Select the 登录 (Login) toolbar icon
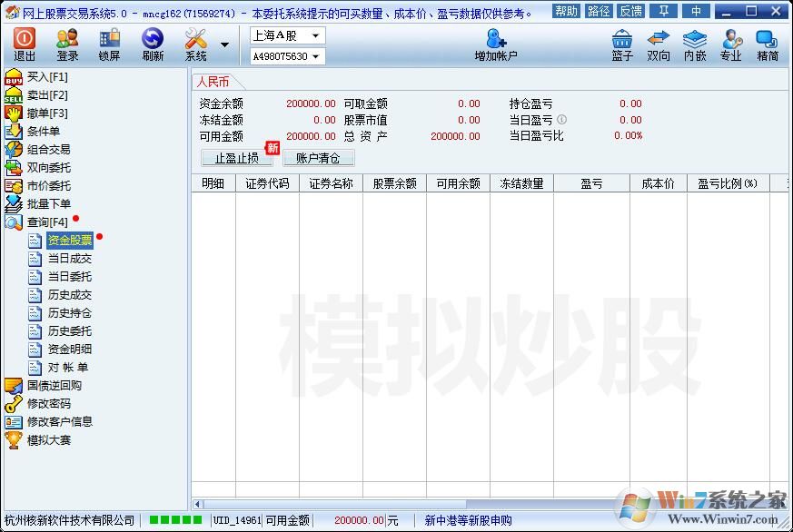Screen dimensions: 793x532 click(66, 43)
